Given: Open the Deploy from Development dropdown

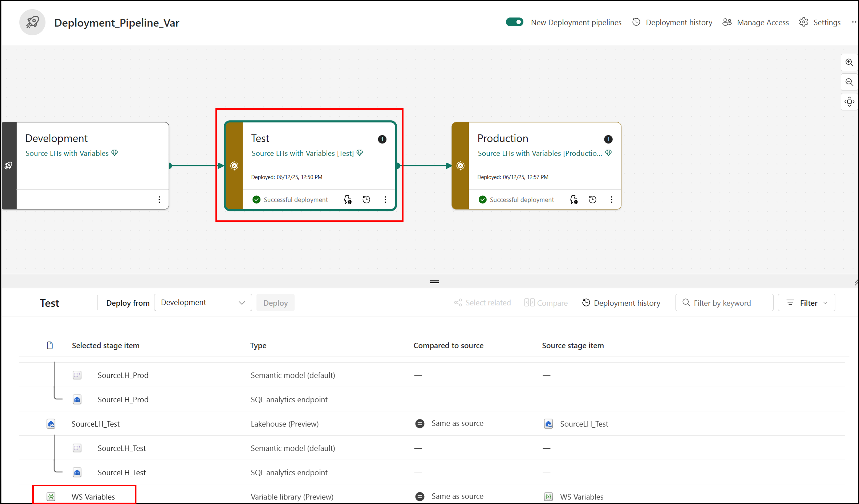Looking at the screenshot, I should pyautogui.click(x=203, y=303).
